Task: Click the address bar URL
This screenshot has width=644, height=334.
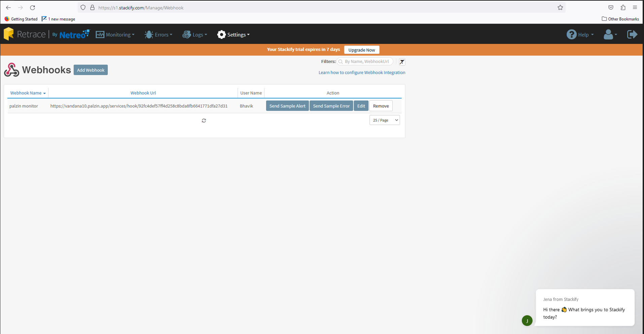Action: 141,8
